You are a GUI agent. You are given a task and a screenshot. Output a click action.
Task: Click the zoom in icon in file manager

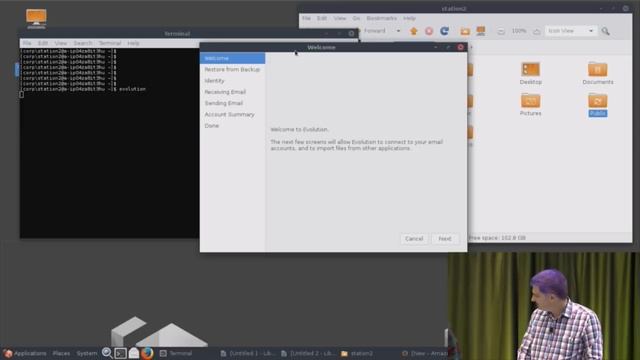tap(537, 31)
